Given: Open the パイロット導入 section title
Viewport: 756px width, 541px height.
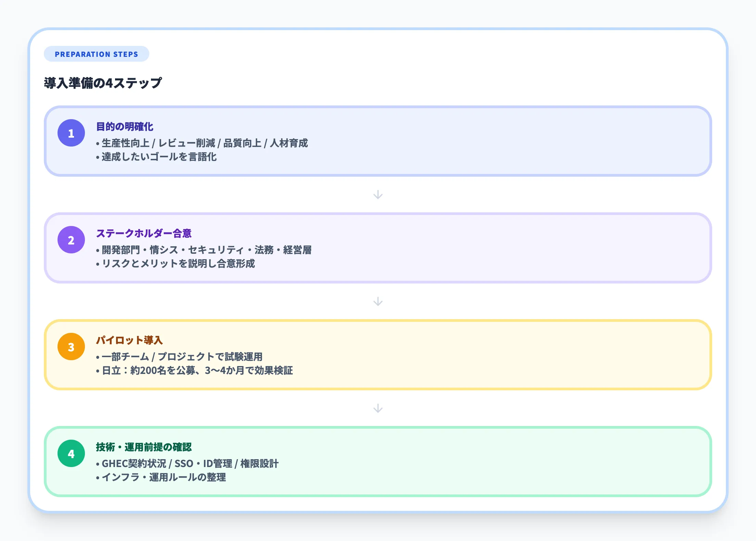Looking at the screenshot, I should pos(129,341).
